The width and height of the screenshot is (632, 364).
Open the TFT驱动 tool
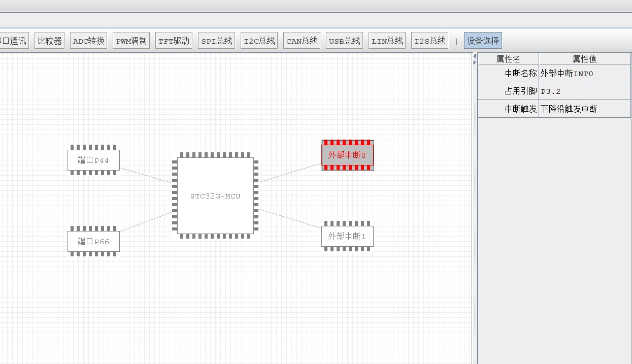click(174, 41)
